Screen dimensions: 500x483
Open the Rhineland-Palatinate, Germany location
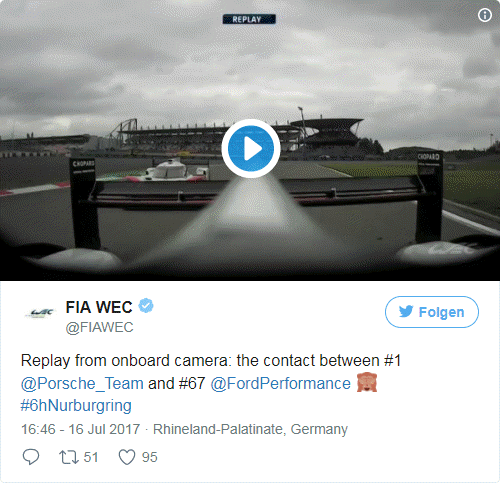click(x=250, y=429)
